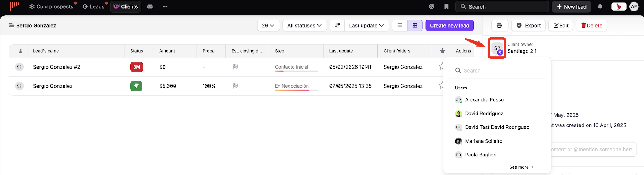Click S2 avatar in $5,000 lead row
This screenshot has width=644, height=175.
point(19,86)
